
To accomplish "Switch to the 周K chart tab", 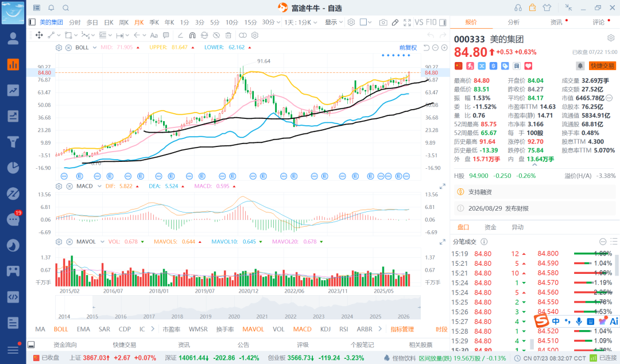I will (124, 22).
